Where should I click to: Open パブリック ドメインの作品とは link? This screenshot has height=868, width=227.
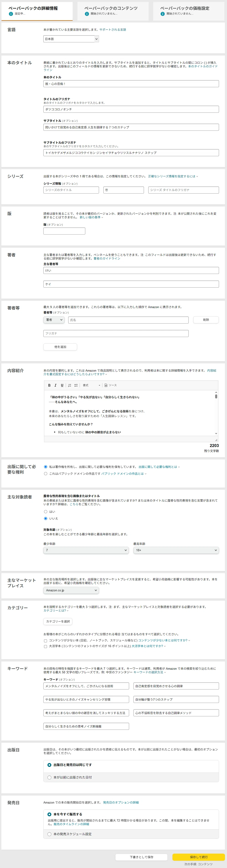124,474
